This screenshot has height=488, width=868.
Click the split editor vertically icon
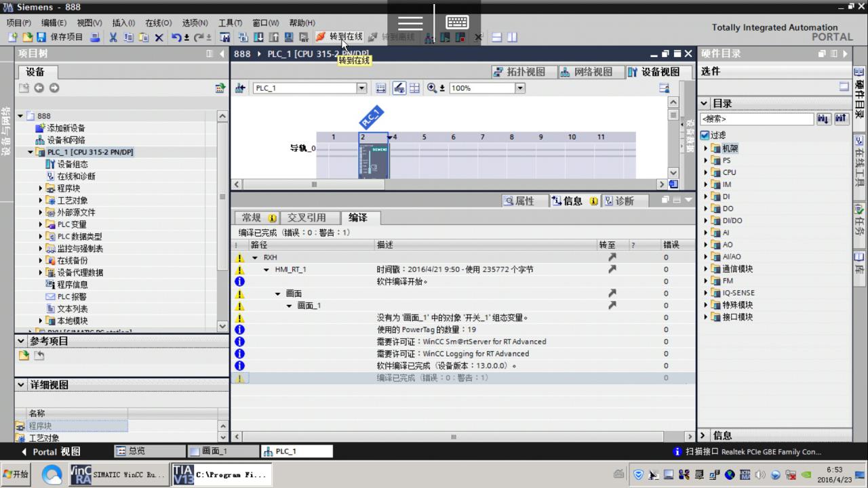tap(512, 37)
